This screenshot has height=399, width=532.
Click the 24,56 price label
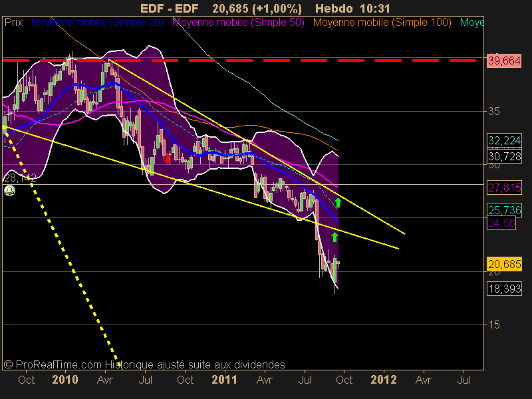501,223
